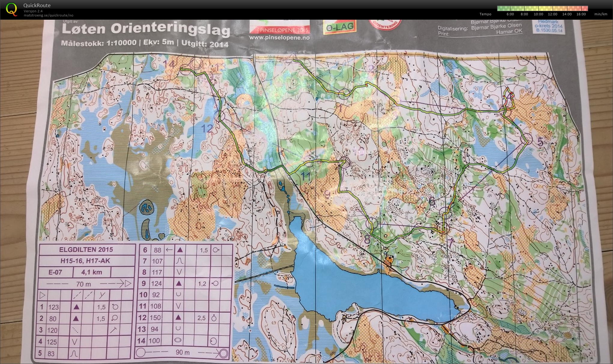
Task: Select the QuickRoute title text
Action: (x=37, y=5)
